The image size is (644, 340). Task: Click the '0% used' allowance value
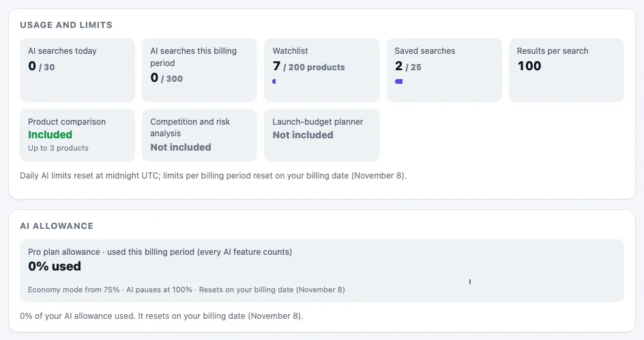click(54, 266)
